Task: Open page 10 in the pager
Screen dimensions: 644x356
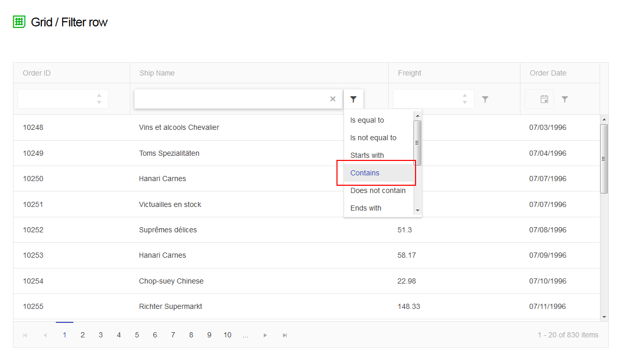Action: 227,335
